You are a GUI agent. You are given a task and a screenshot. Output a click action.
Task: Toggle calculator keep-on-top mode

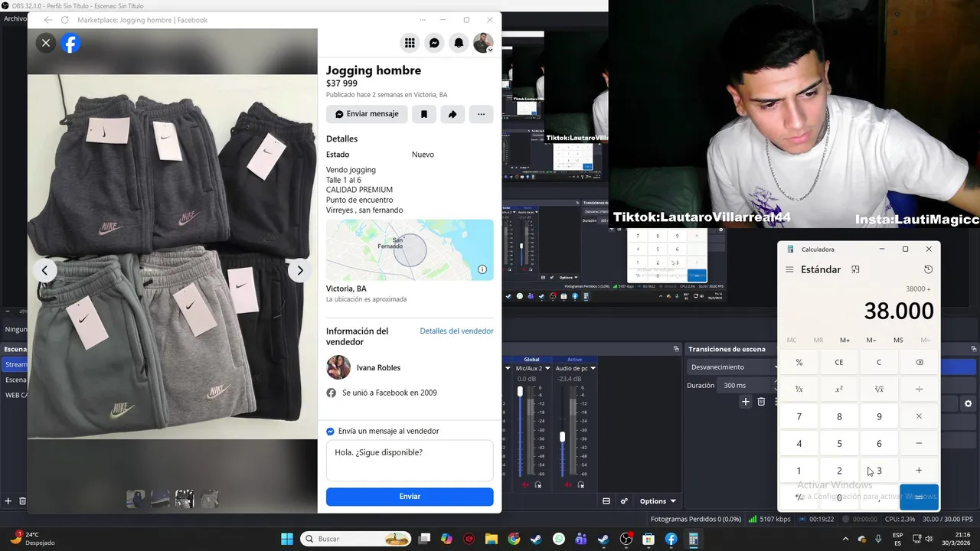[x=855, y=269]
